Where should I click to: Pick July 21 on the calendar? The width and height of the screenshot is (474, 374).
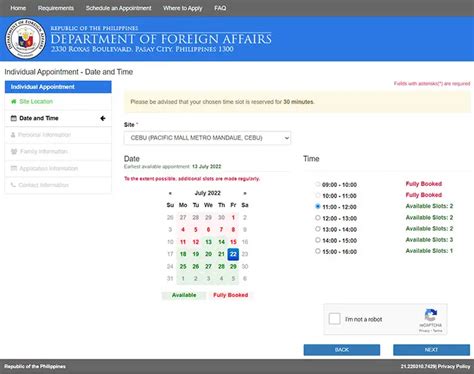221,254
